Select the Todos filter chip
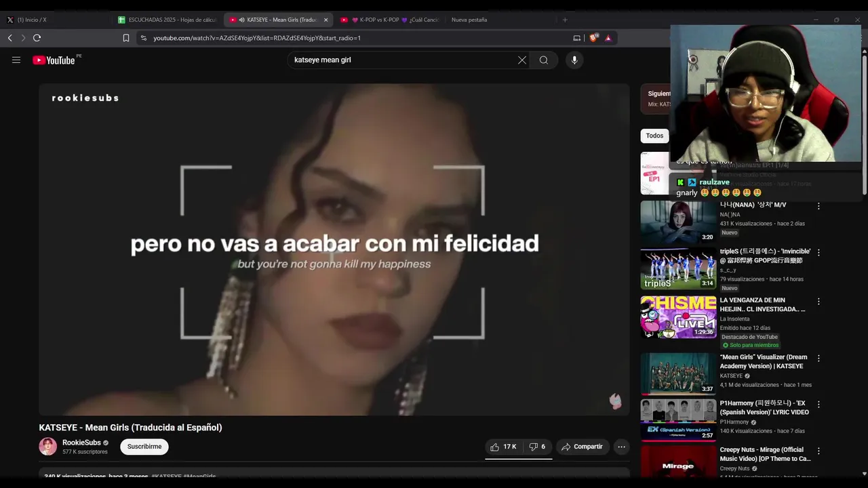868x488 pixels. [654, 136]
